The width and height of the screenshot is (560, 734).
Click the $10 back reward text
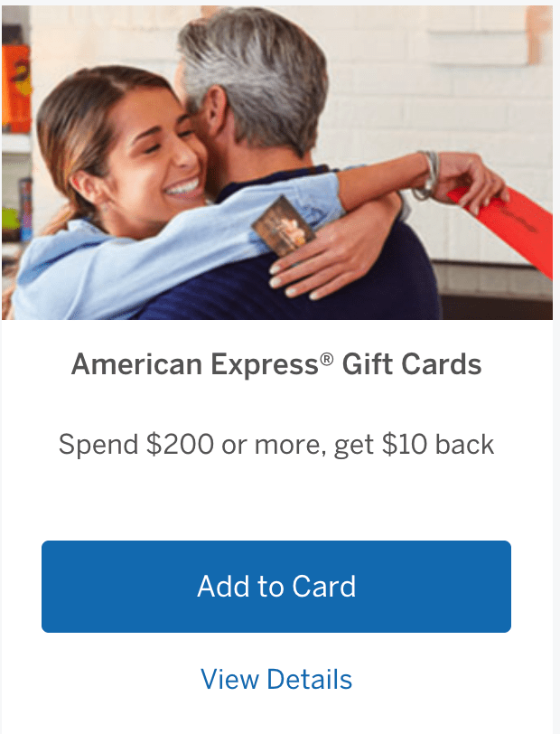point(438,444)
